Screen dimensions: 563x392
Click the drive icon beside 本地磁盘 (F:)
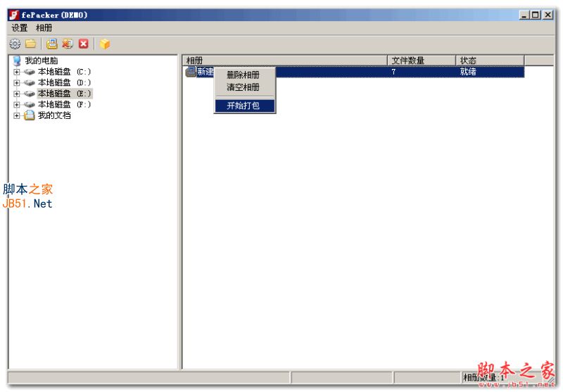click(x=30, y=104)
